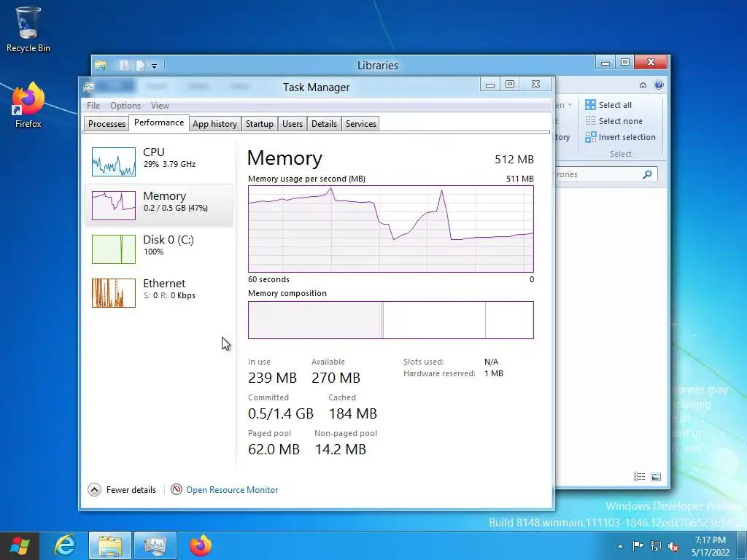Show hidden tray icons arrow
The width and height of the screenshot is (747, 560).
click(x=620, y=546)
